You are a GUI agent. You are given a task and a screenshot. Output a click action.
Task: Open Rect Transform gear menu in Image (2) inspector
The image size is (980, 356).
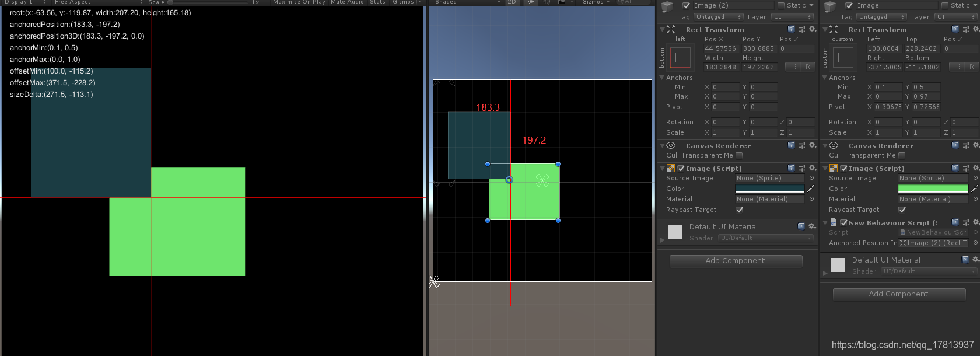(813, 29)
